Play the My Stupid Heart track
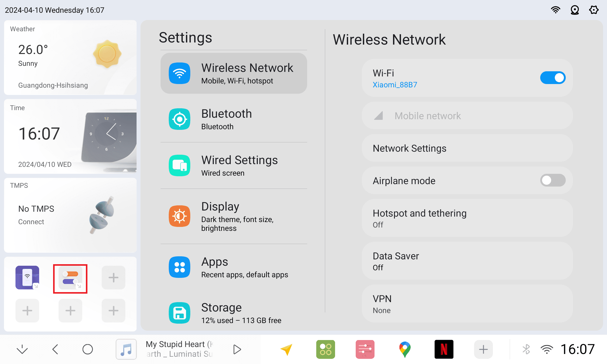This screenshot has height=364, width=607. pyautogui.click(x=237, y=349)
